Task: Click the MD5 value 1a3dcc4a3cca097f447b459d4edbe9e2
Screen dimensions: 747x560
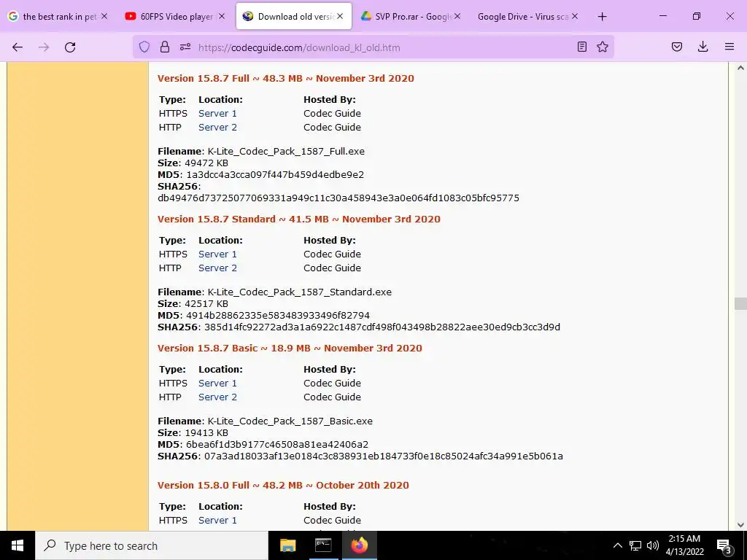Action: pos(275,174)
